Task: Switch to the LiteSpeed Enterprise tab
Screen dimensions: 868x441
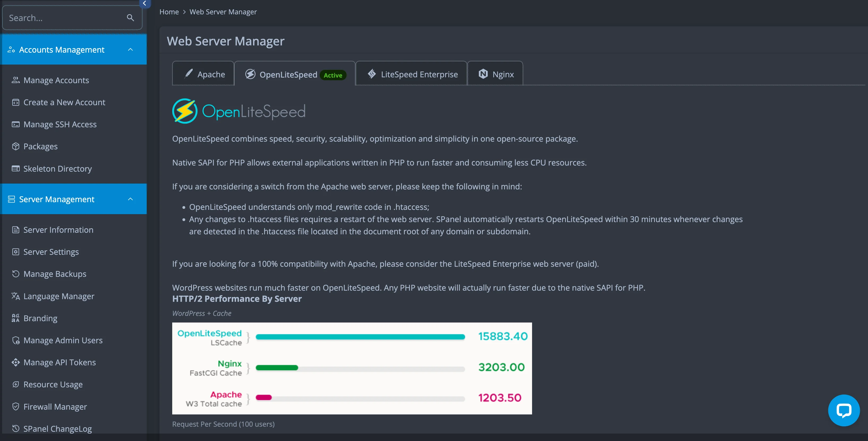Action: (411, 73)
